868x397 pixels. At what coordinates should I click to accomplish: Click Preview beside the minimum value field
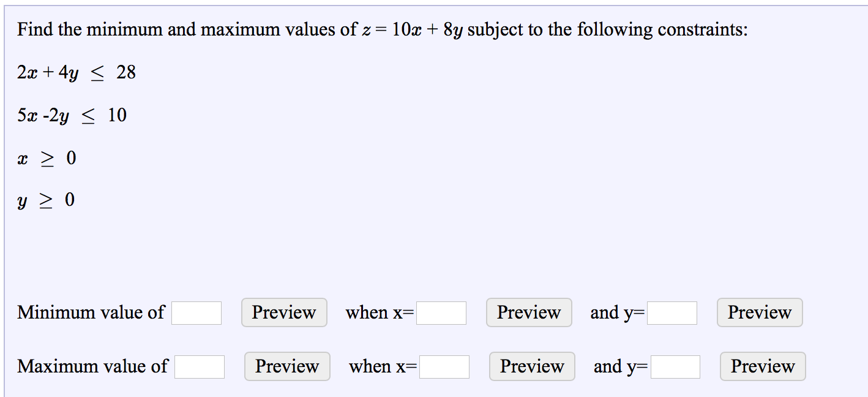pyautogui.click(x=283, y=312)
